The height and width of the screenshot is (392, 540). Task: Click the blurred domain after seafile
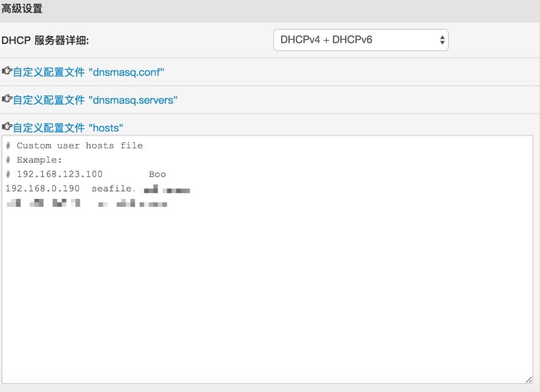click(166, 189)
